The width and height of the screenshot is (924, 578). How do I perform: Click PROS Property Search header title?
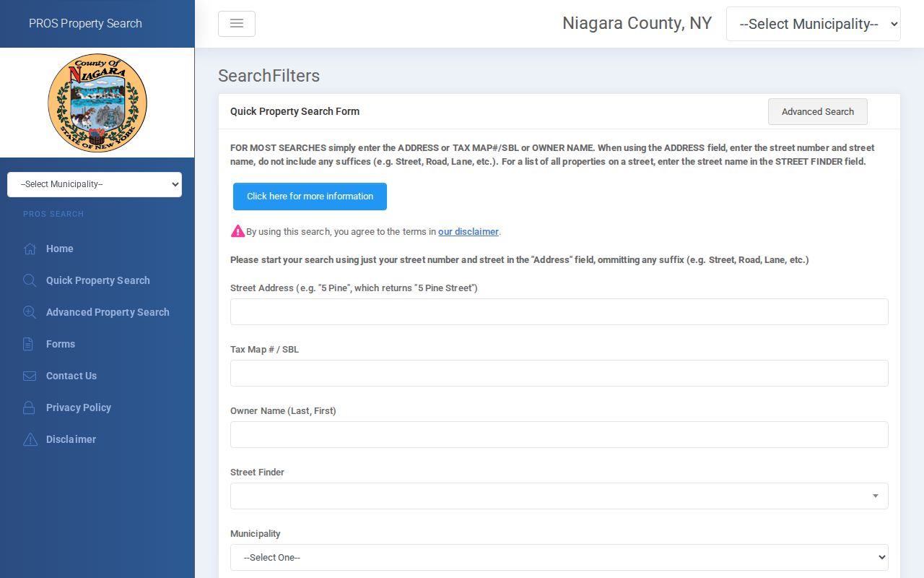[x=85, y=24]
